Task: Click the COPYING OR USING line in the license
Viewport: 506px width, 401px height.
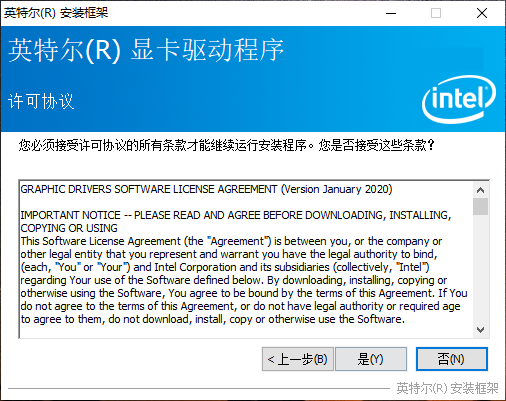Action: [x=69, y=228]
